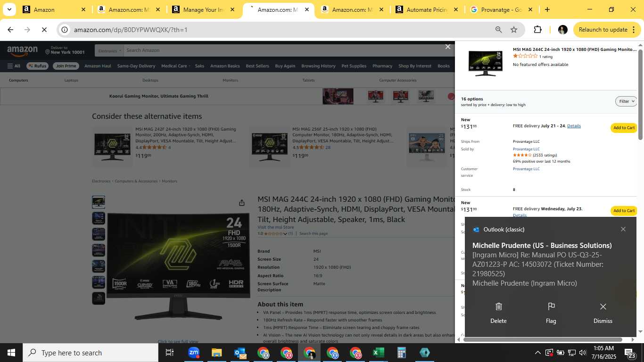The image size is (644, 362).
Task: Open the Chrome extensions puzzle icon
Action: [537, 30]
